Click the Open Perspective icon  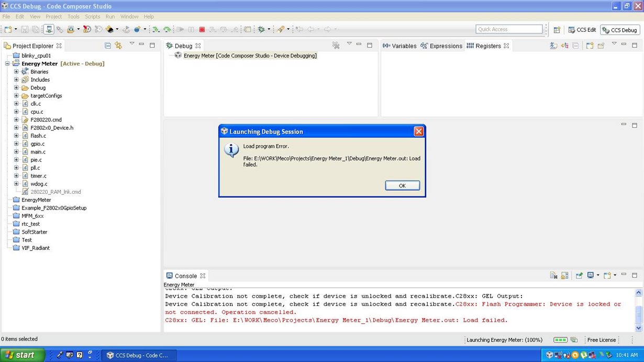click(x=557, y=30)
